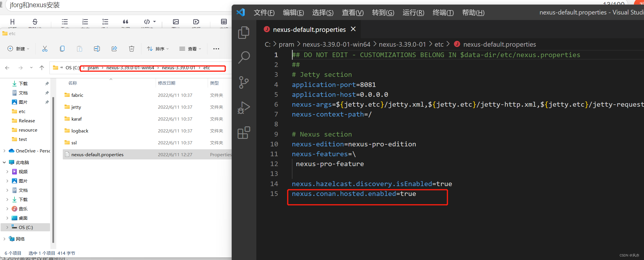Select the fabric folder
The image size is (644, 260).
147,95
